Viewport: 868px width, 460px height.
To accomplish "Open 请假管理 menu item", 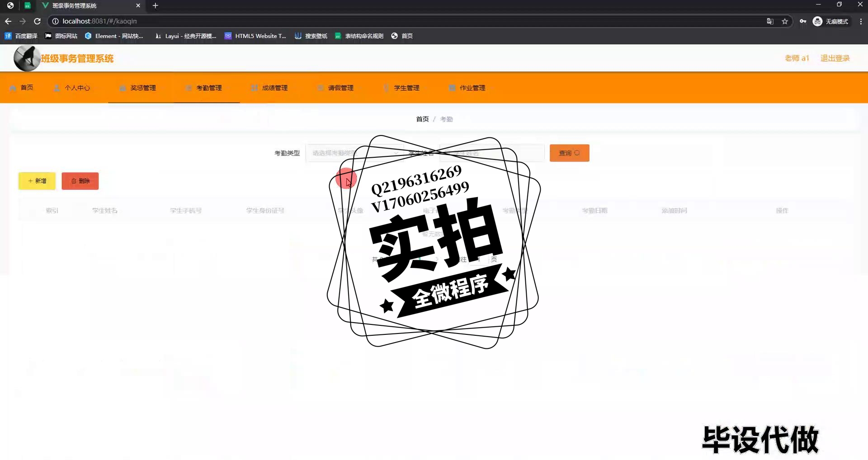I will pyautogui.click(x=335, y=88).
